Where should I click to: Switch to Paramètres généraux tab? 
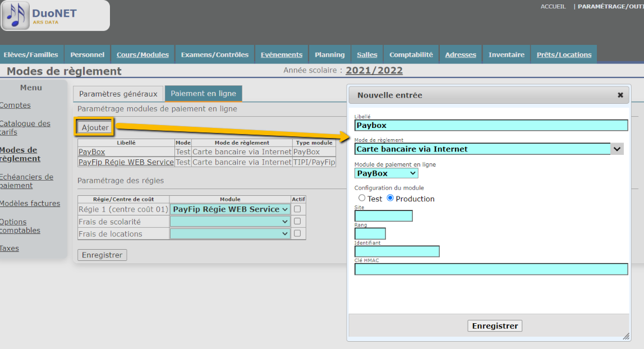point(118,94)
